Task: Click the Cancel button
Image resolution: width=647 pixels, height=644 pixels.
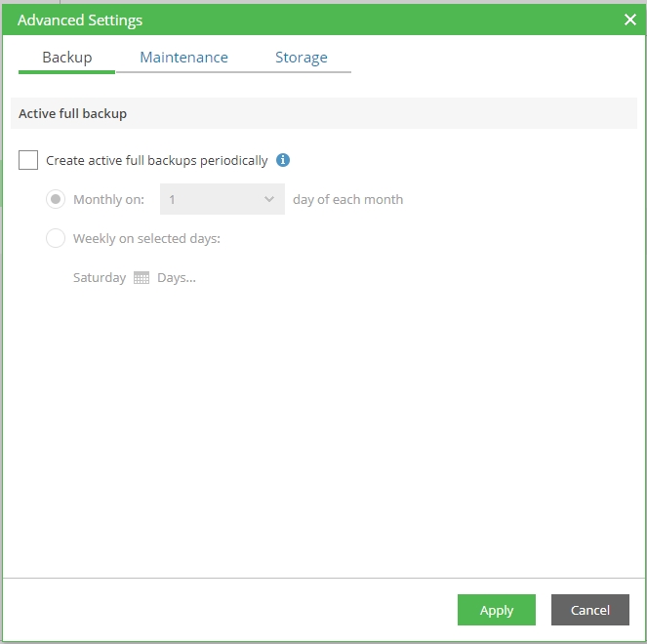Action: 589,610
